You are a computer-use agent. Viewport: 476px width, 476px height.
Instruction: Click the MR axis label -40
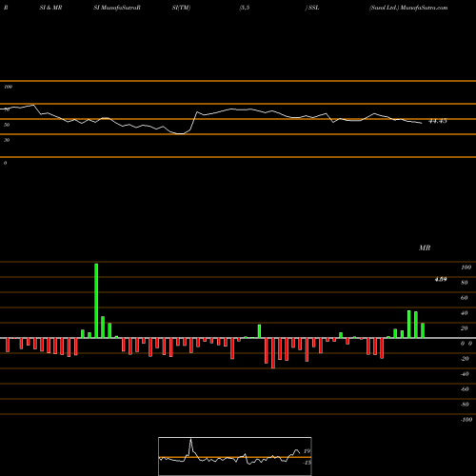point(465,374)
